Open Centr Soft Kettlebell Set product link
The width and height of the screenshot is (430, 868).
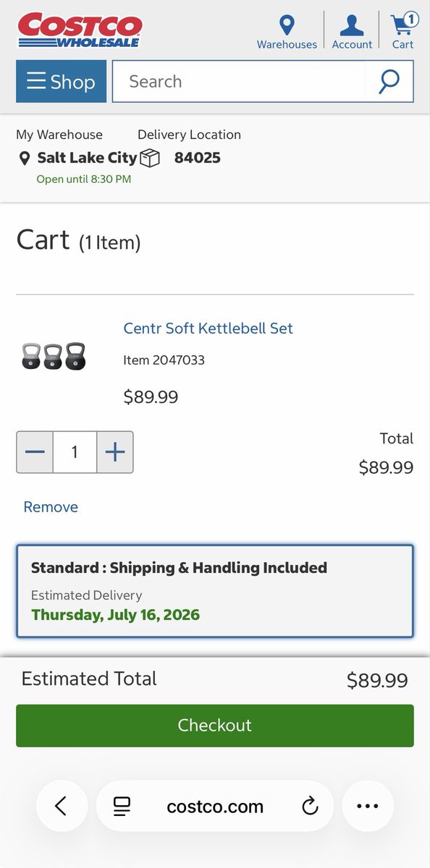(208, 328)
